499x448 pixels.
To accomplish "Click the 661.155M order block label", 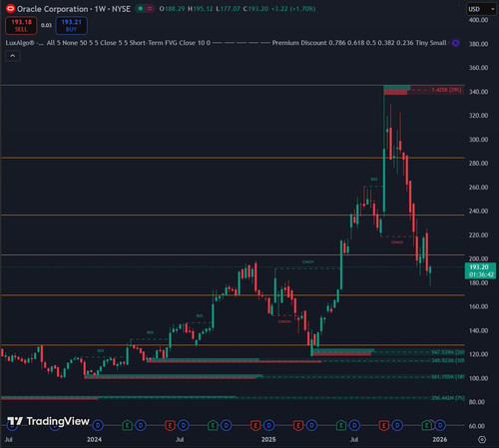I will click(x=448, y=377).
